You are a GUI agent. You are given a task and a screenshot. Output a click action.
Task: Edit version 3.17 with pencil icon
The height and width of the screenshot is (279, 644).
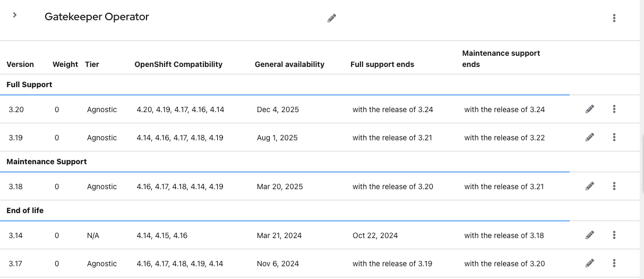point(590,263)
